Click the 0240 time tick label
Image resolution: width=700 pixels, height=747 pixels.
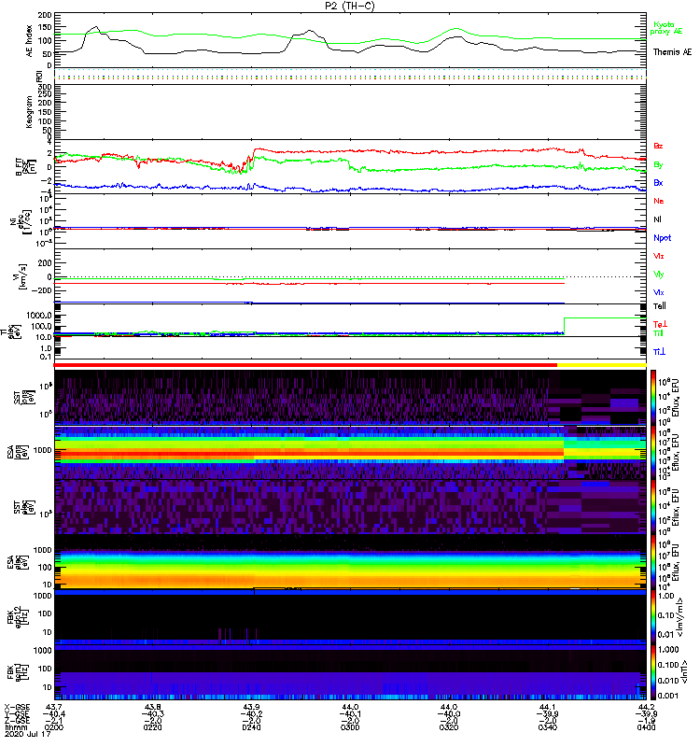coord(251,727)
